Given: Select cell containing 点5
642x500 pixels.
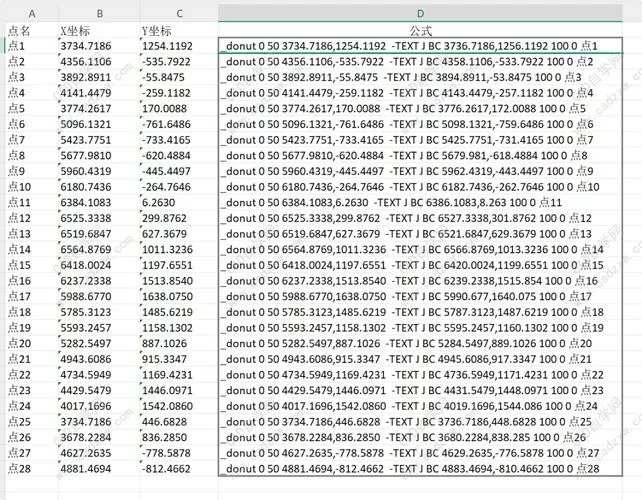Looking at the screenshot, I should pyautogui.click(x=32, y=109).
